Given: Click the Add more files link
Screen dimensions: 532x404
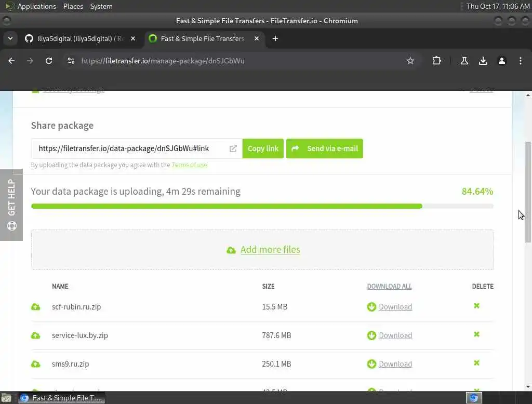Looking at the screenshot, I should (x=270, y=250).
